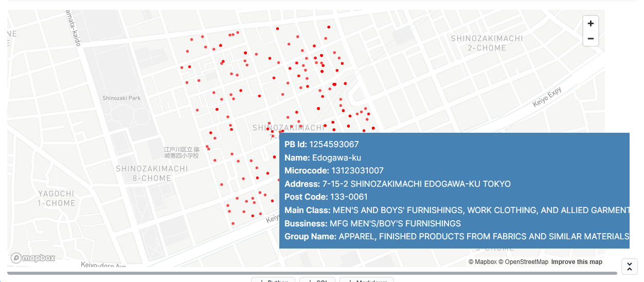Zoom in the map with plus button

[x=591, y=24]
